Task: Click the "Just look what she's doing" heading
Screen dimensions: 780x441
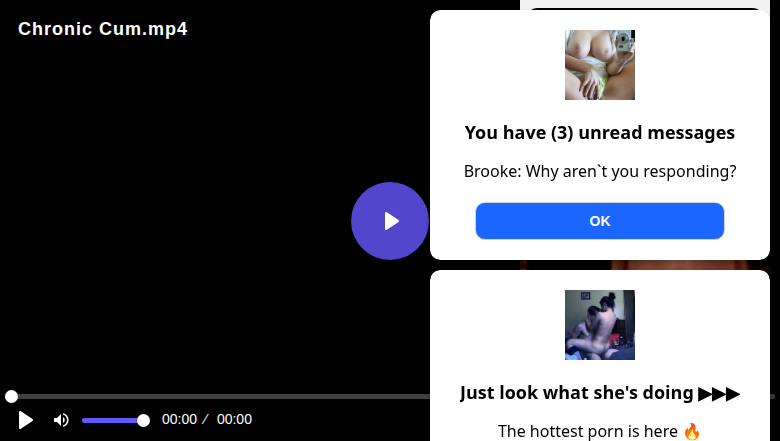Action: click(x=576, y=393)
